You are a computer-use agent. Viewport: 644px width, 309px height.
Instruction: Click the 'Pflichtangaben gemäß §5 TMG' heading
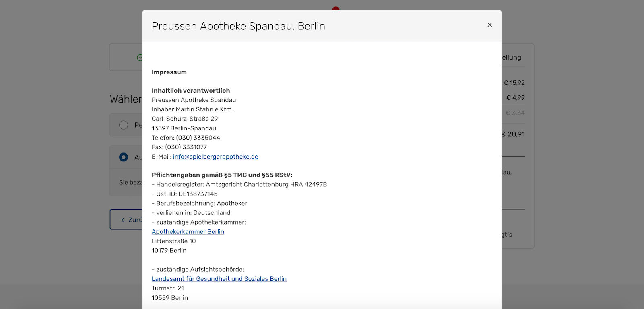click(222, 175)
